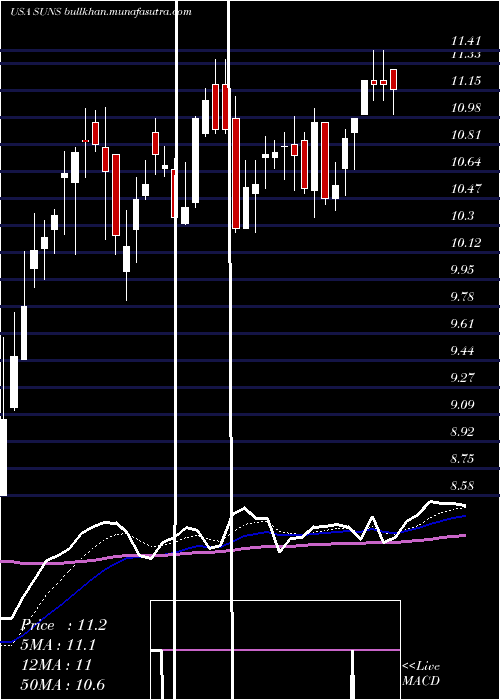
Task: Click the <<Live MACD label
Action: point(421,673)
